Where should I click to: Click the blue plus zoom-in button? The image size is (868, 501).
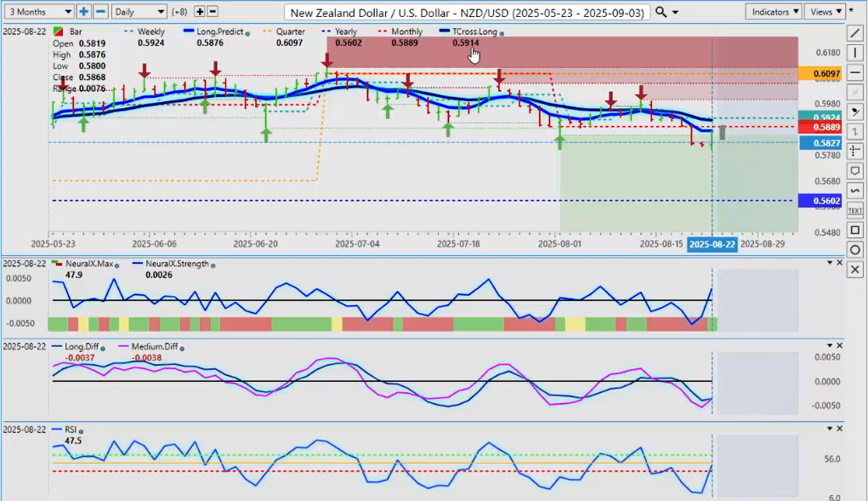tap(83, 11)
